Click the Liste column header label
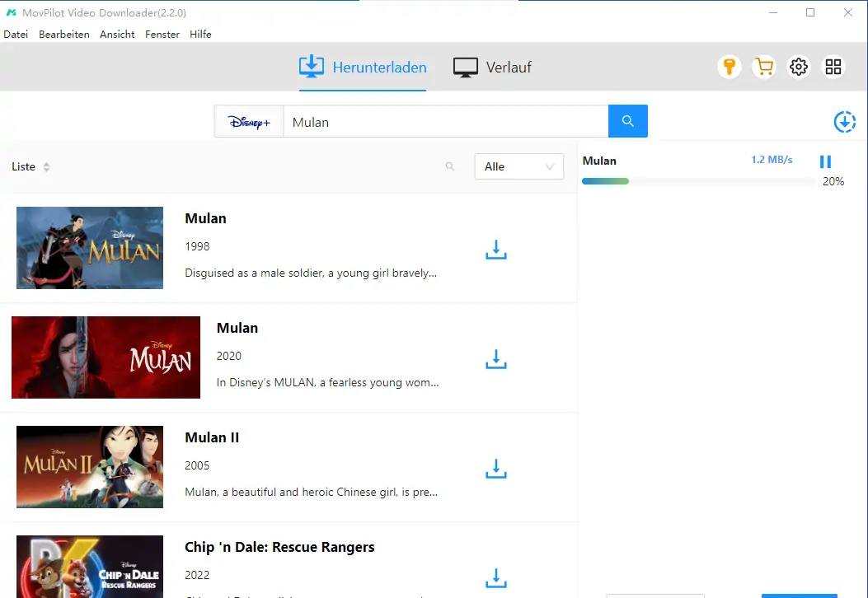This screenshot has width=868, height=598. (23, 166)
